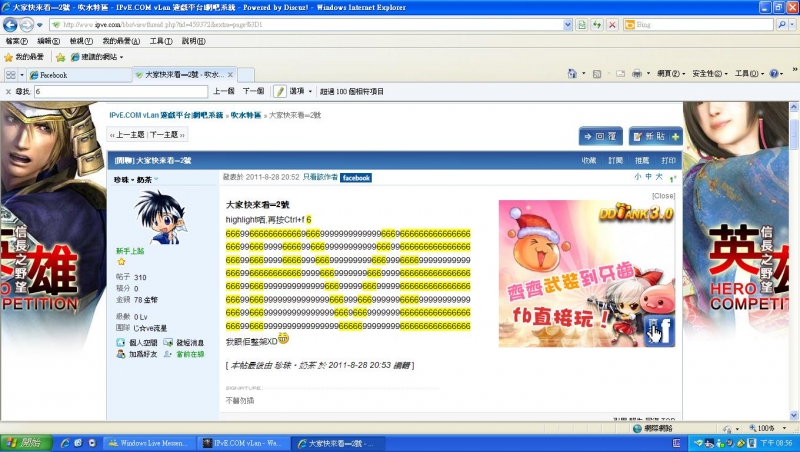800x452 pixels.
Task: Click the Home icon in command bar
Action: [572, 74]
